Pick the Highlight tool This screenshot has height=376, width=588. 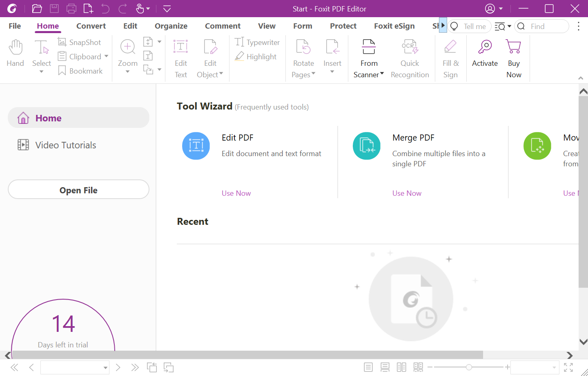coord(256,56)
